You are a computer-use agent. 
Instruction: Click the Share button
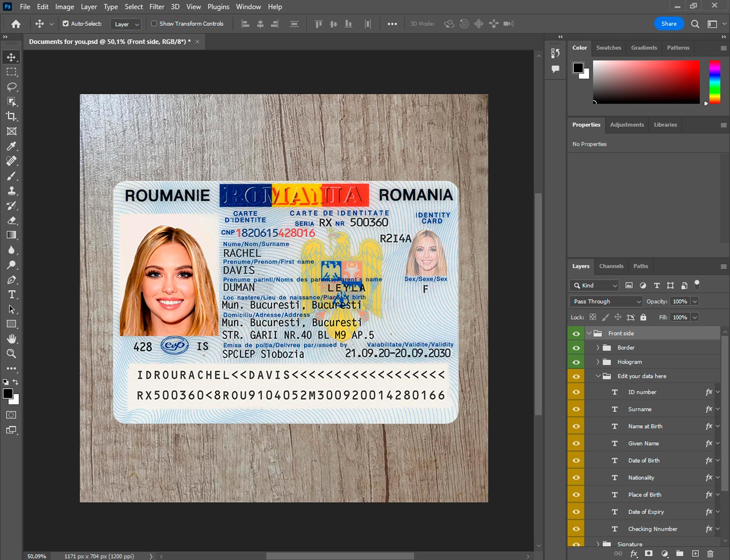pos(669,24)
